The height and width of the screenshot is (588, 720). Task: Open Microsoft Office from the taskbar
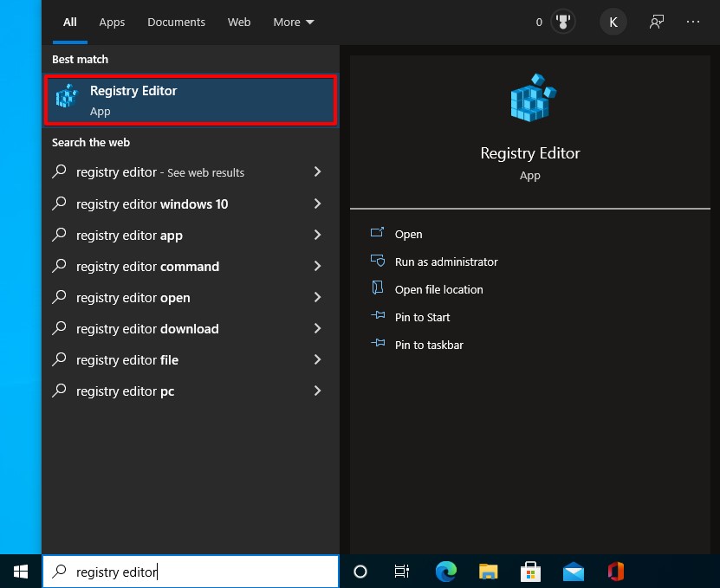pyautogui.click(x=615, y=572)
